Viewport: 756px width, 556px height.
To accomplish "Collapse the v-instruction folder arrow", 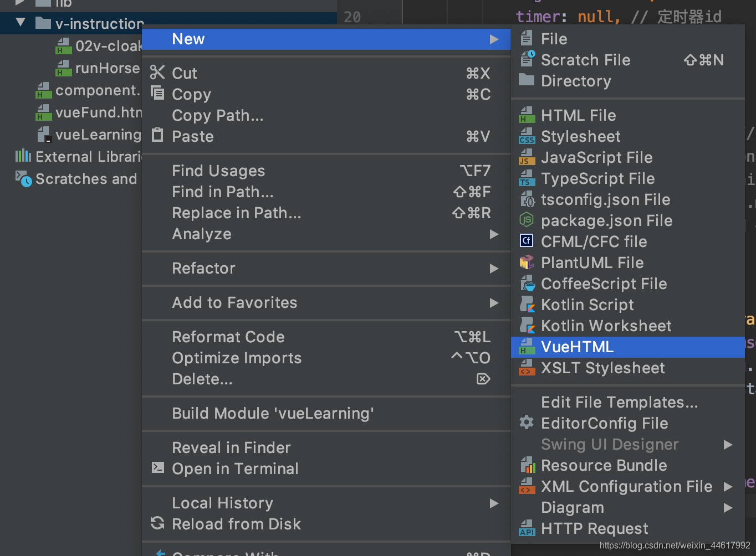I will (21, 23).
